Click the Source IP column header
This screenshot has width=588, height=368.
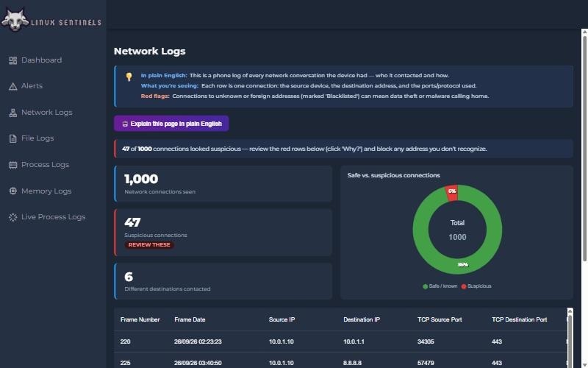click(282, 319)
